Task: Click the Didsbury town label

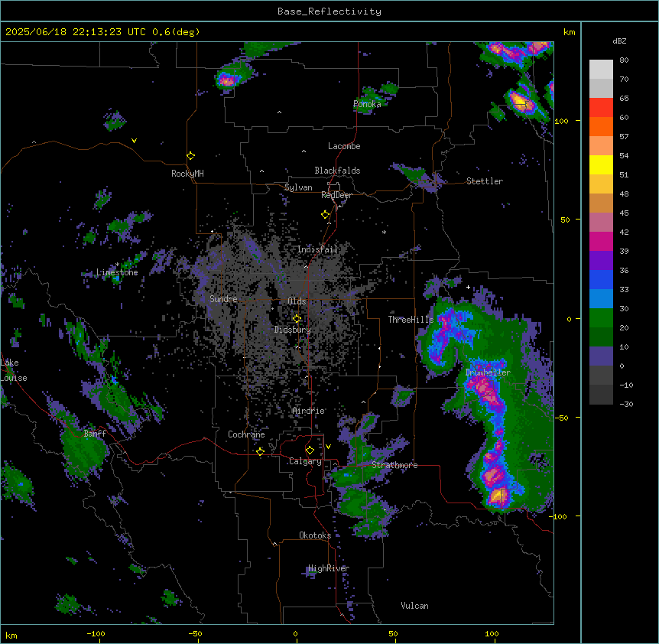Action: coord(292,330)
